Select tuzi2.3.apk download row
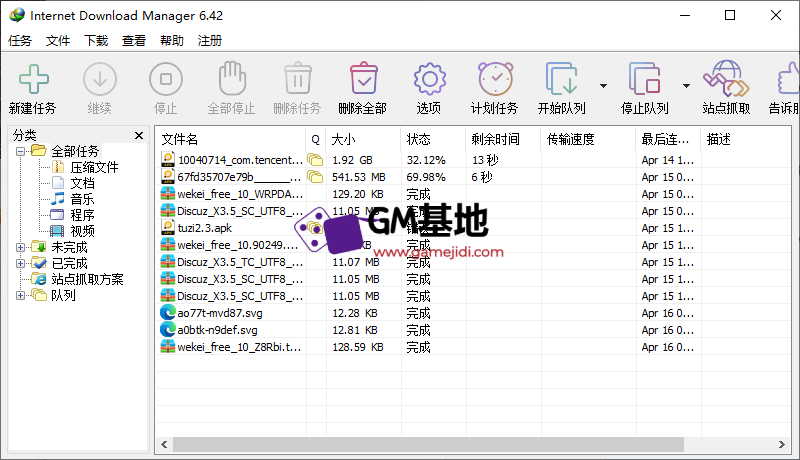Screen dimensions: 800x460 473,228
